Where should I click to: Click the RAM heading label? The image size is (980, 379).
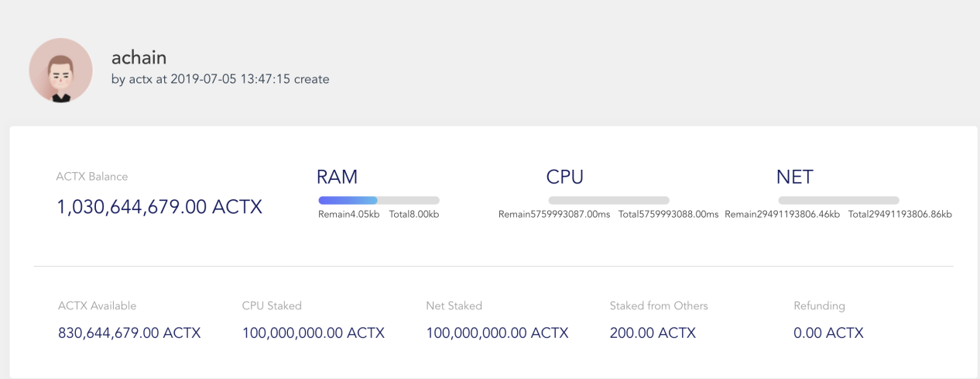tap(338, 177)
